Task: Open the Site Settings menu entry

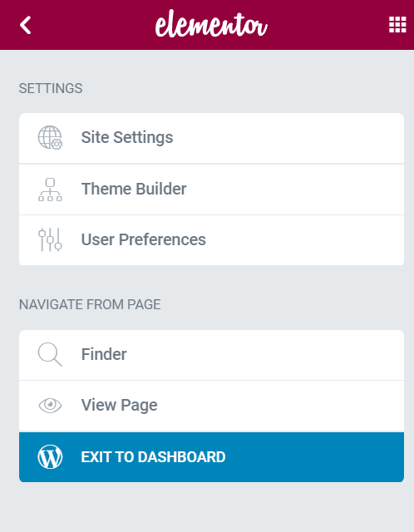Action: pyautogui.click(x=211, y=138)
